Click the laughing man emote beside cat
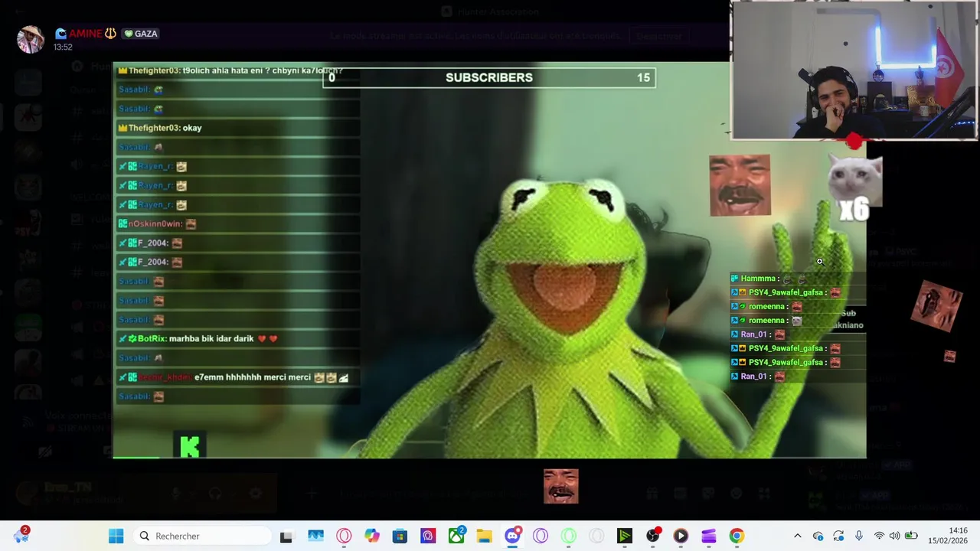This screenshot has height=551, width=980. click(x=740, y=185)
